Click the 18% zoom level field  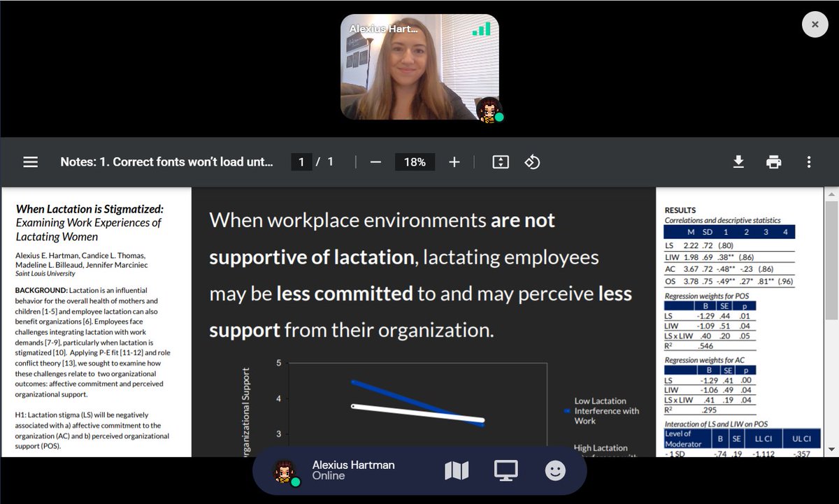[x=415, y=162]
